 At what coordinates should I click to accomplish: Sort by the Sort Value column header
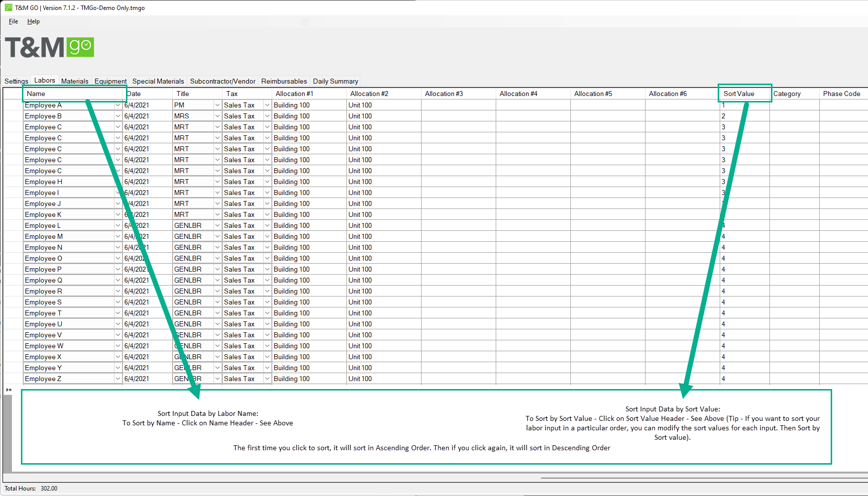point(745,94)
